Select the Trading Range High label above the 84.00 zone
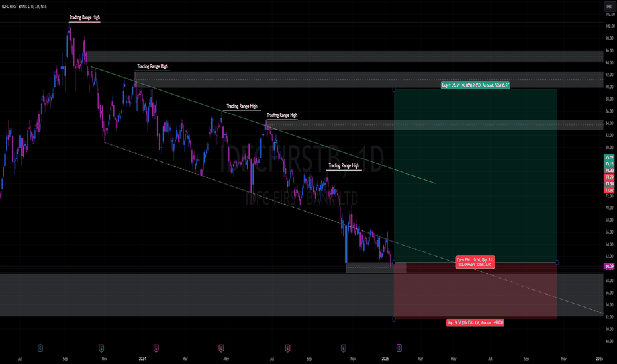 click(282, 116)
